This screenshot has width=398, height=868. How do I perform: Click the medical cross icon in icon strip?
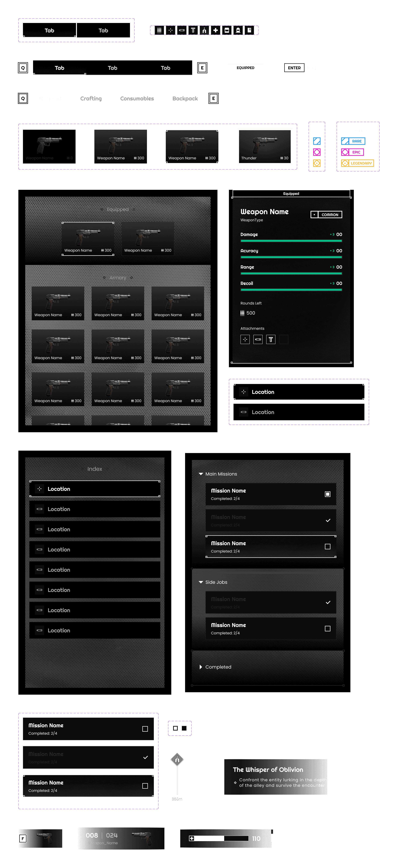click(x=216, y=30)
